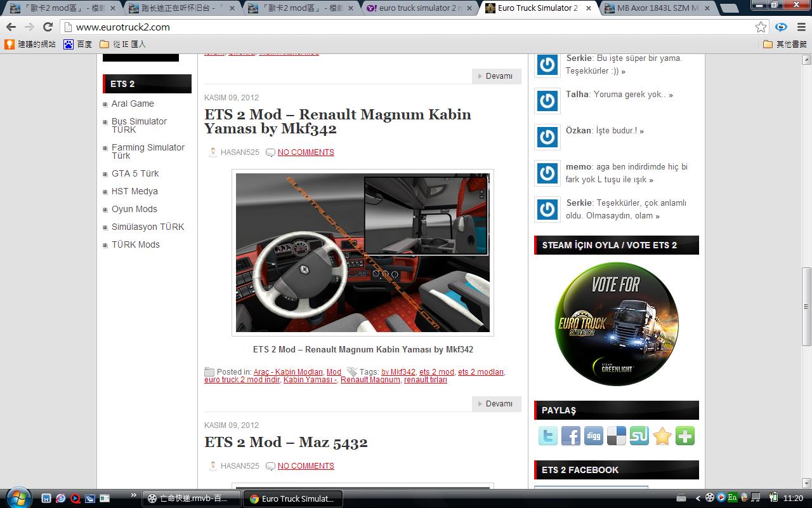
Task: Click Devamı button below the Renault Magnum post
Action: (x=497, y=404)
